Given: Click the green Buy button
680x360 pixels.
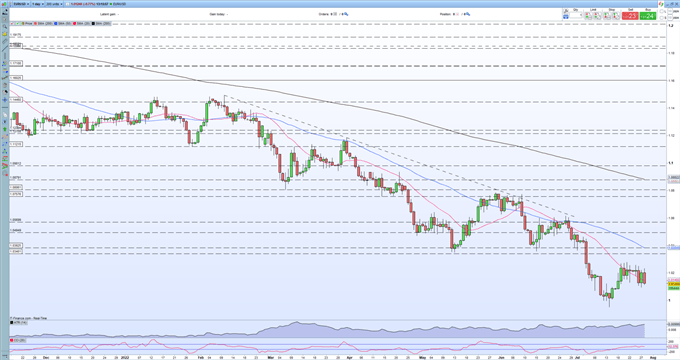Looking at the screenshot, I should tap(647, 16).
